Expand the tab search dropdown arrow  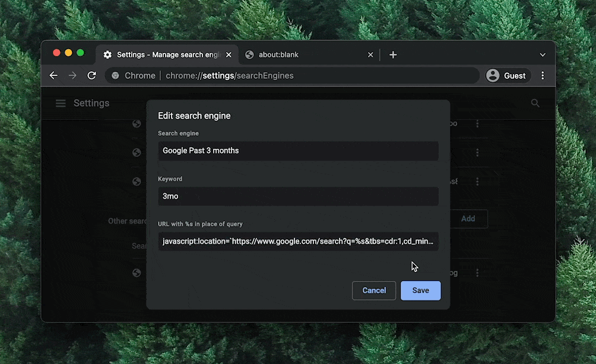[x=543, y=55]
